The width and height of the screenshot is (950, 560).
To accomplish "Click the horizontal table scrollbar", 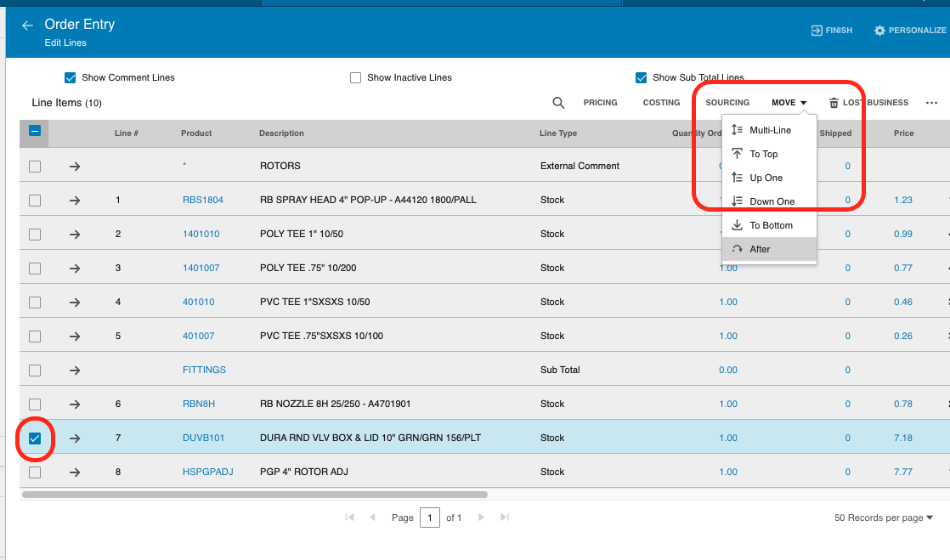I will 254,495.
